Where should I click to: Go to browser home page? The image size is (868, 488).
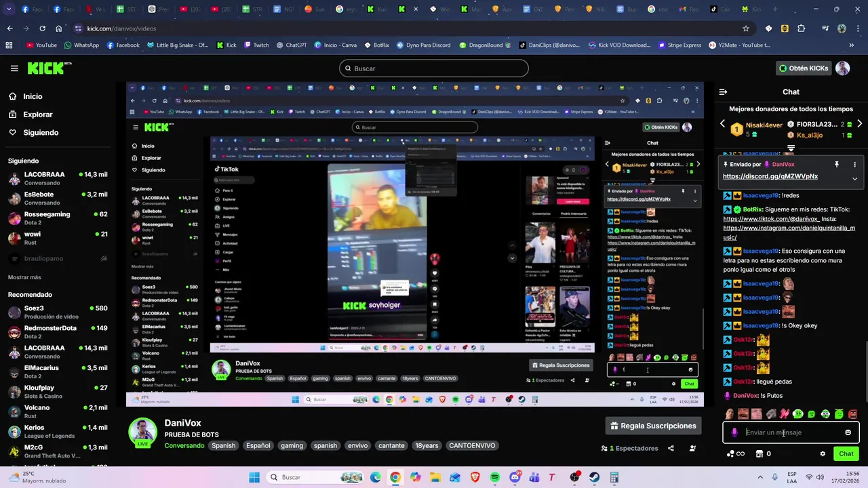coord(59,28)
